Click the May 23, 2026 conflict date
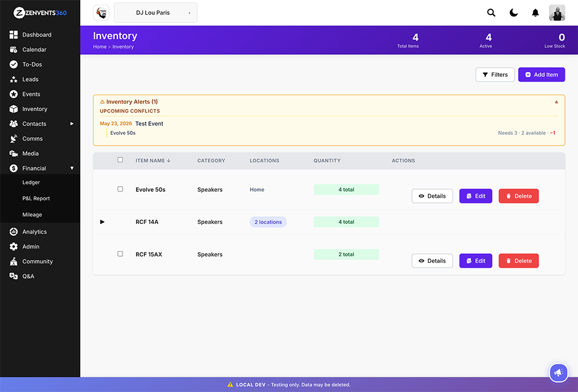 [x=116, y=124]
